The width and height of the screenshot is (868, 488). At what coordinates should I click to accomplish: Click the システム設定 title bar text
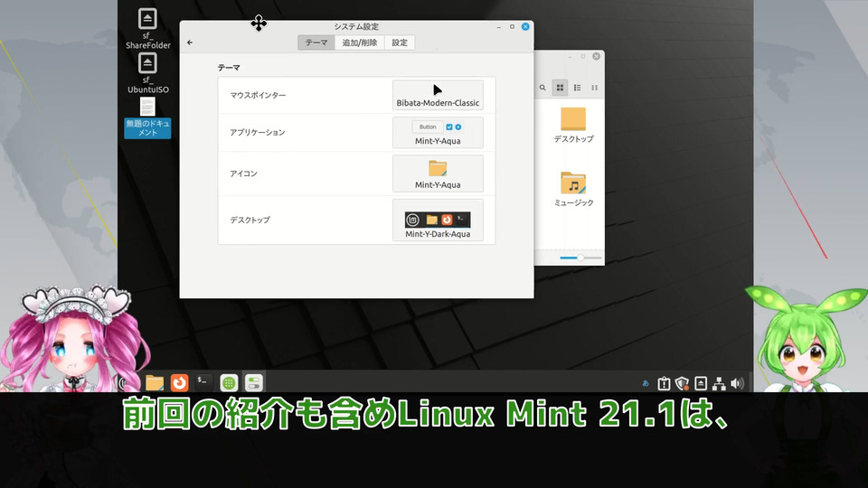(x=356, y=26)
